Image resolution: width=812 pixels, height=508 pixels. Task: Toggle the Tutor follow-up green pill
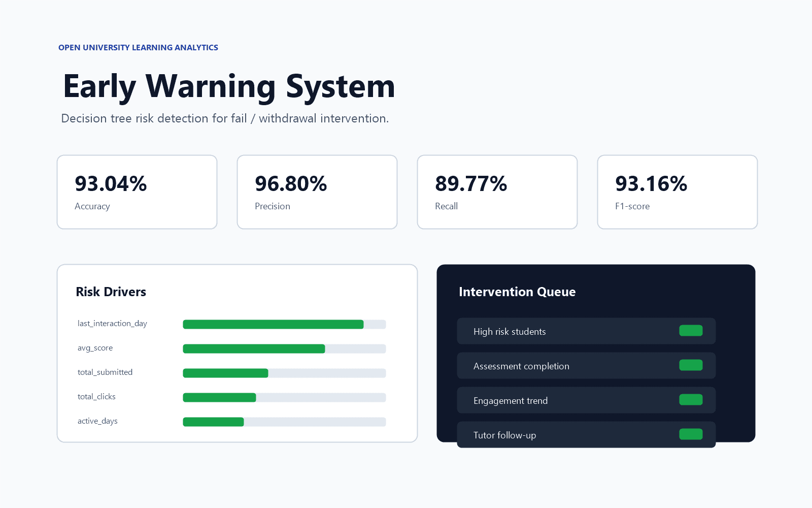[x=691, y=434]
